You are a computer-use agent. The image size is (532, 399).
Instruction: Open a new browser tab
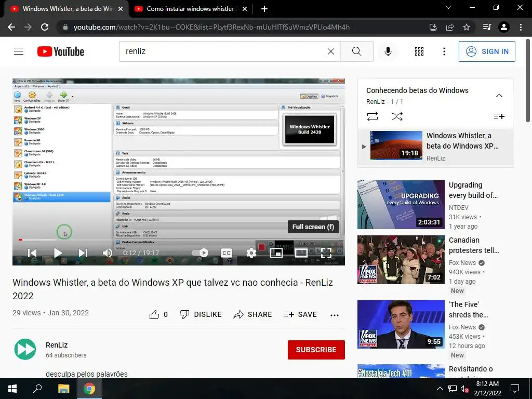[x=264, y=9]
